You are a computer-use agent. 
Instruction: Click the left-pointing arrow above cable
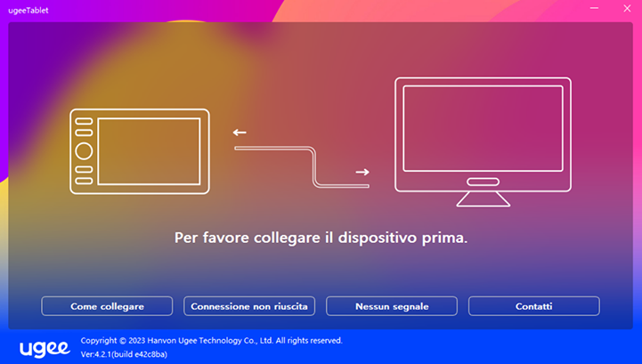pos(240,133)
